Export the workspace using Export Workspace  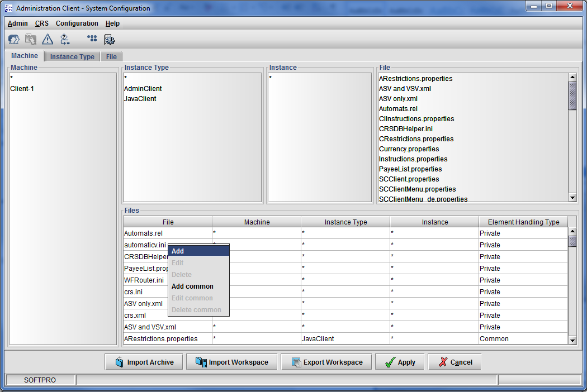pyautogui.click(x=326, y=362)
